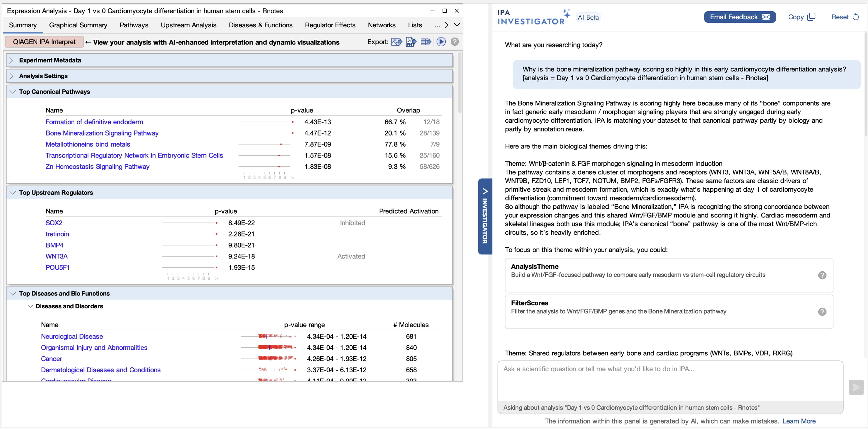
Task: Click the play video icon beside Export
Action: click(441, 42)
